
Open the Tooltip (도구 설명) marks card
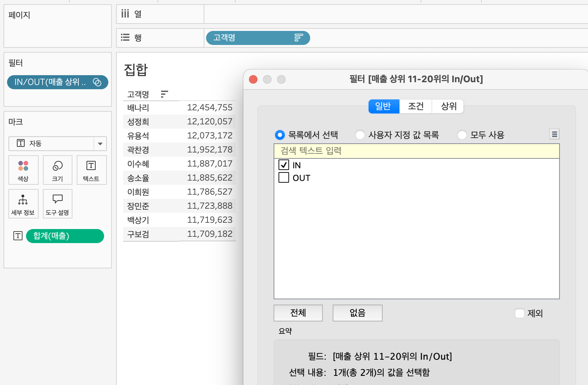pos(58,204)
